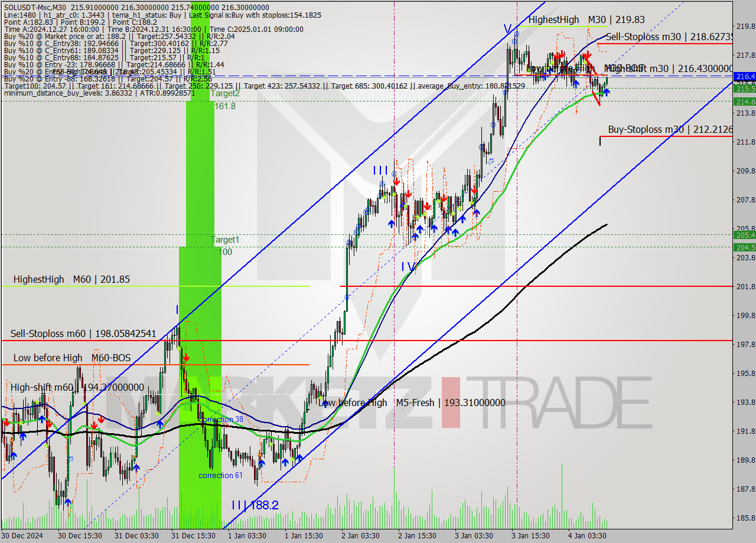This screenshot has height=543, width=756.
Task: Click the 197.8 price axis value
Action: coord(745,344)
